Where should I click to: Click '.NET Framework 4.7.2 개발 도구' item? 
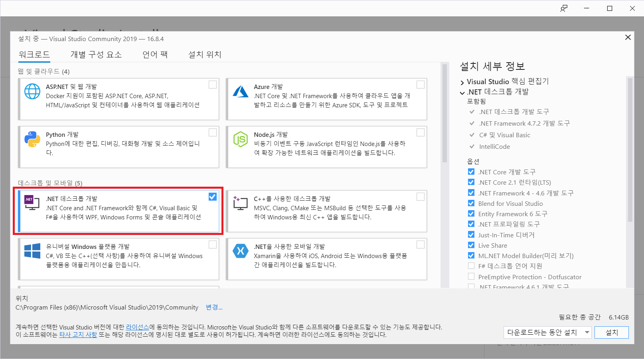[524, 123]
